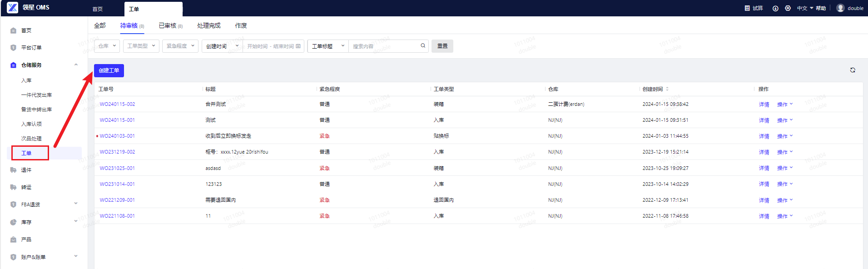The width and height of the screenshot is (868, 269).
Task: Click the 转运 truck icon in sidebar
Action: 13,187
